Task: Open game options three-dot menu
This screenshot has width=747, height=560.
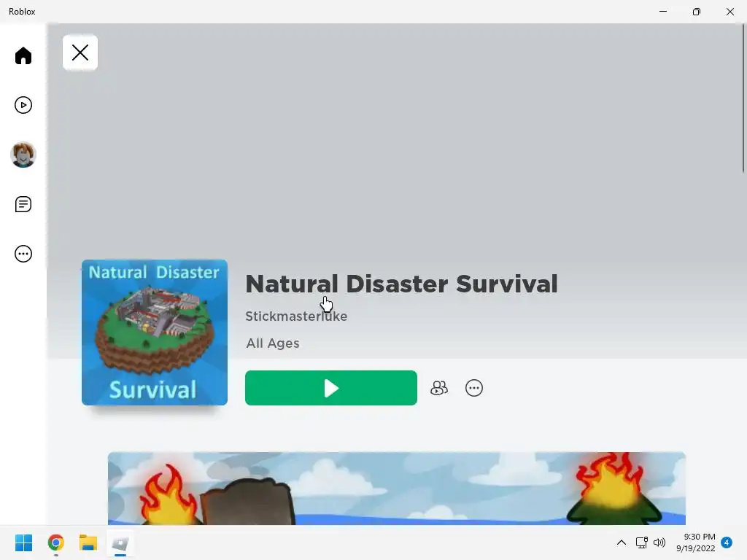Action: pyautogui.click(x=474, y=388)
